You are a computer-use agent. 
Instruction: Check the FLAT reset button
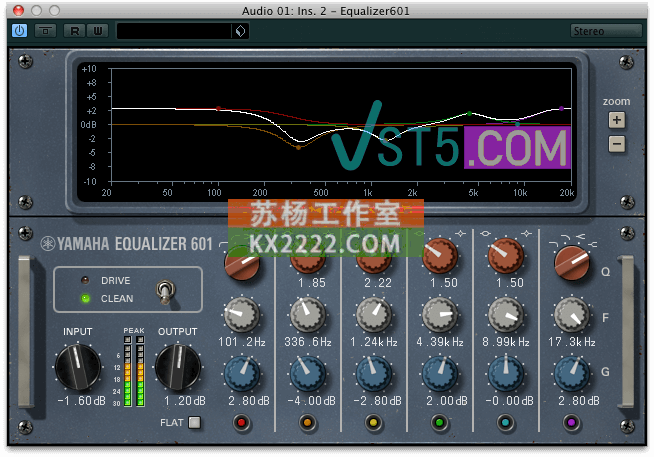click(194, 422)
